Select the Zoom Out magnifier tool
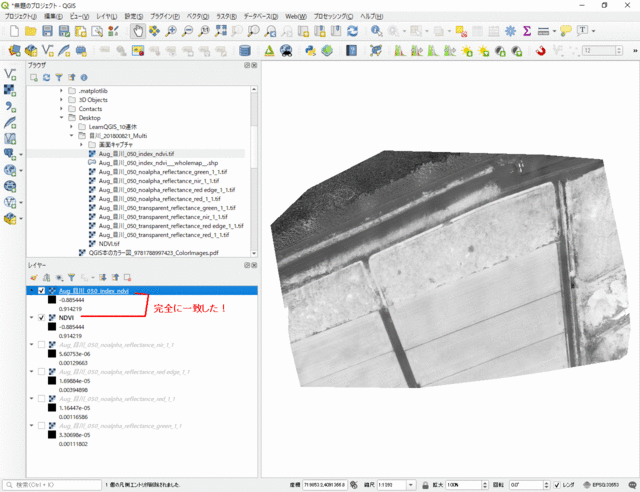This screenshot has width=640, height=492. point(187,31)
